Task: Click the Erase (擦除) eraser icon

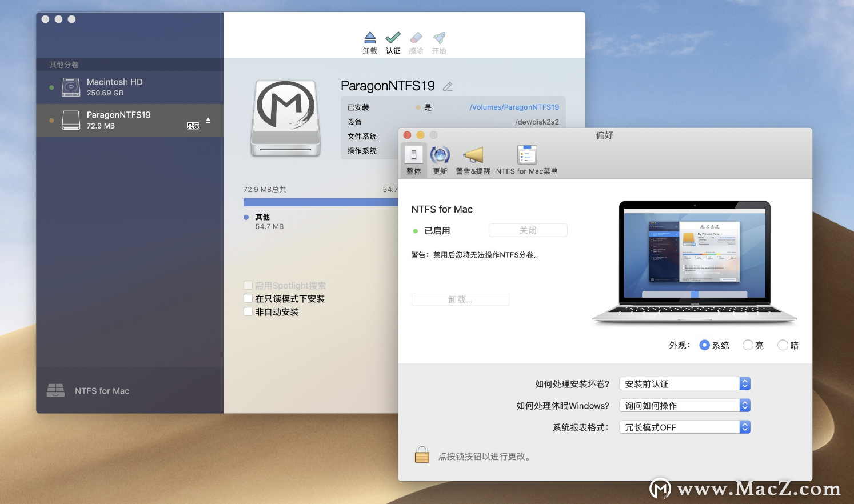Action: (416, 38)
